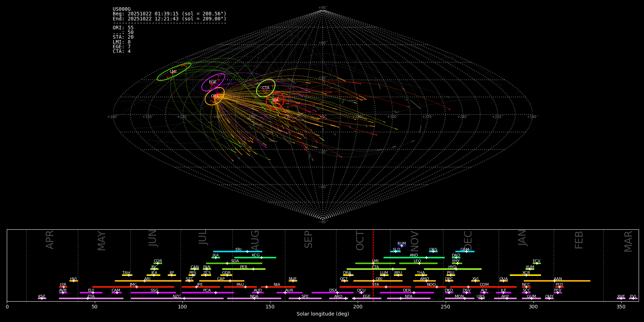The width and height of the screenshot is (644, 322).
Task: Click the 'Solar longitude (deg)' axis label
Action: tap(323, 314)
